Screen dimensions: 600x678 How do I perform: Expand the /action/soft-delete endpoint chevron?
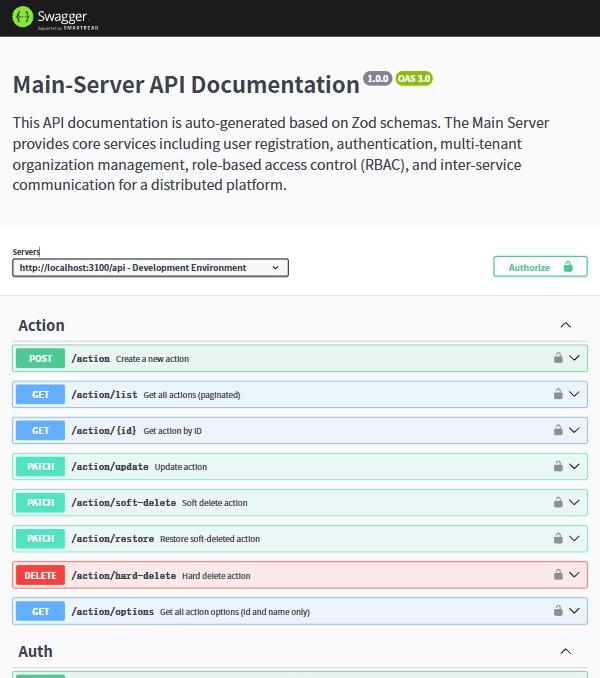pyautogui.click(x=574, y=502)
